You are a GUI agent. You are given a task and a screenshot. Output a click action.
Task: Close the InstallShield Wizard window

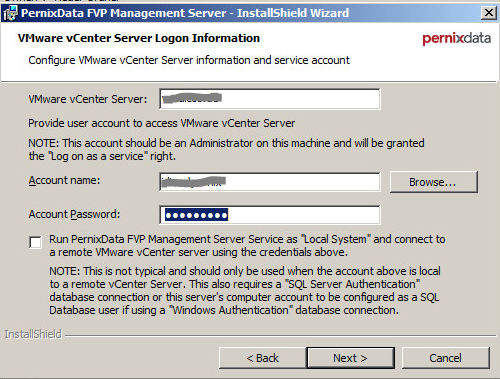tap(489, 13)
